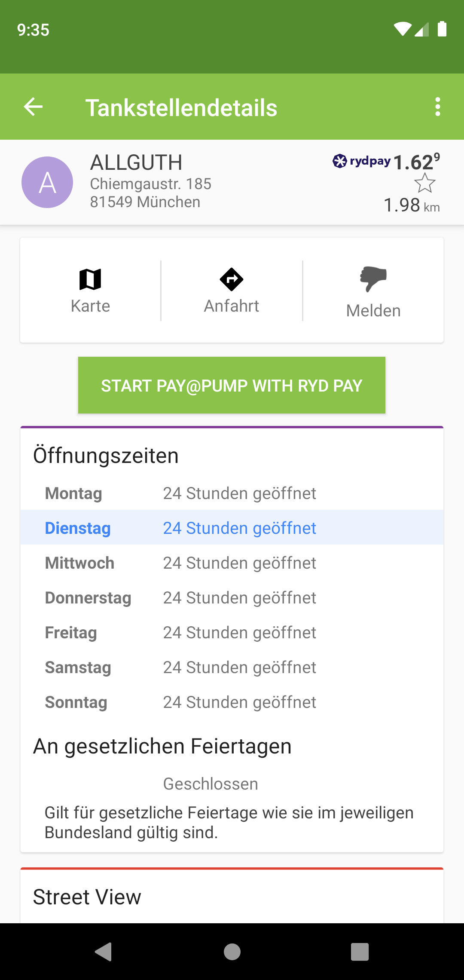464x980 pixels.
Task: Tap the Tankstellendetails title
Action: [x=181, y=107]
